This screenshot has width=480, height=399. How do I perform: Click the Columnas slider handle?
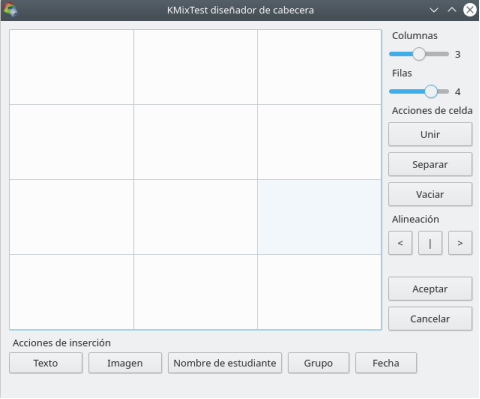419,54
